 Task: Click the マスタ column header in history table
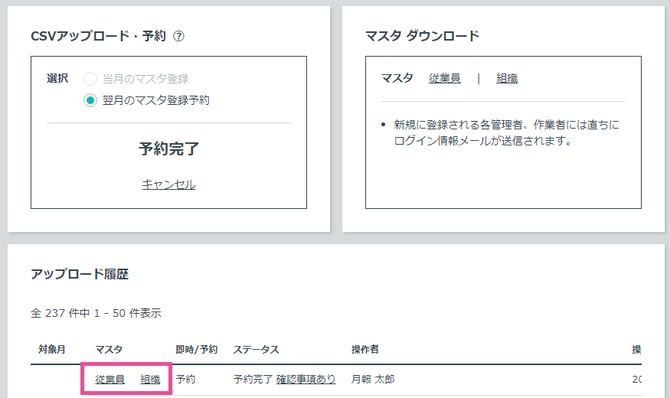coord(109,350)
